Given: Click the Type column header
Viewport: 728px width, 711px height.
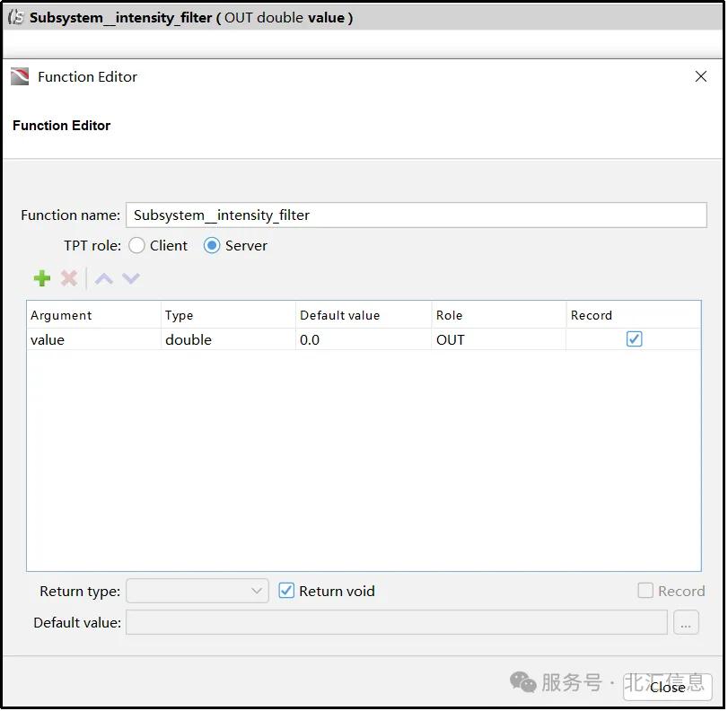Looking at the screenshot, I should [180, 315].
